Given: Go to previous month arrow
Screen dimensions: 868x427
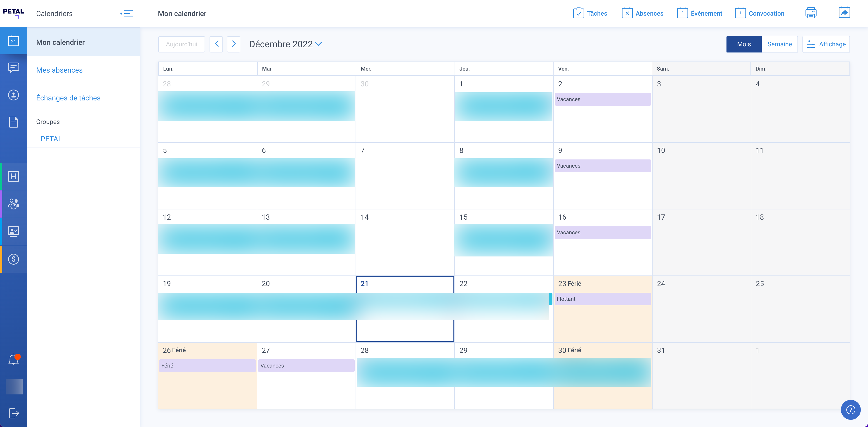Looking at the screenshot, I should pyautogui.click(x=216, y=44).
